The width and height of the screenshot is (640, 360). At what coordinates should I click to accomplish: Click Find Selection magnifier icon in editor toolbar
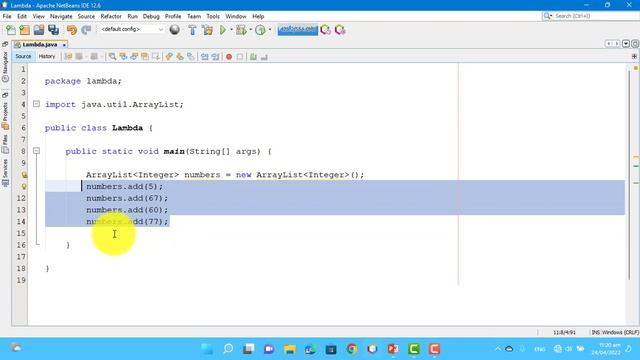pos(112,57)
